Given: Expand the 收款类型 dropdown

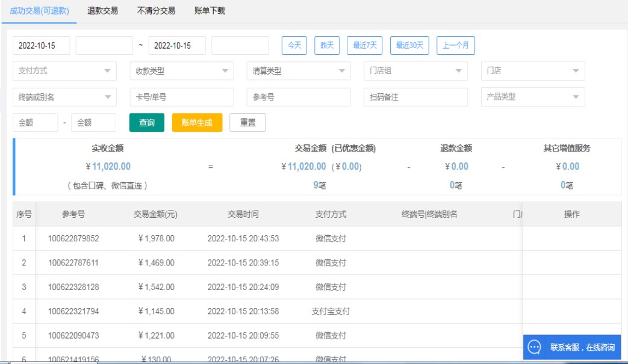Looking at the screenshot, I should (181, 71).
